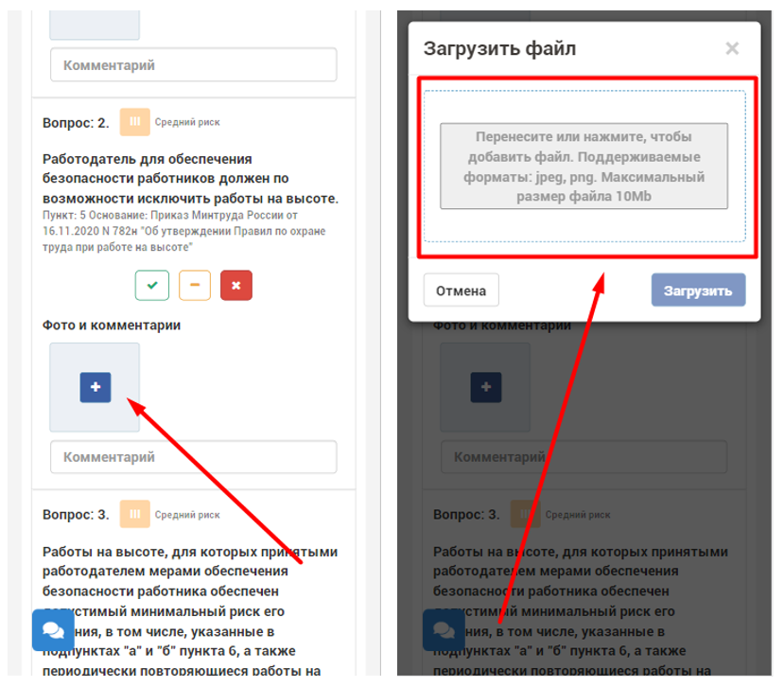784x687 pixels.
Task: Click the file drop area to add file
Action: 584,167
